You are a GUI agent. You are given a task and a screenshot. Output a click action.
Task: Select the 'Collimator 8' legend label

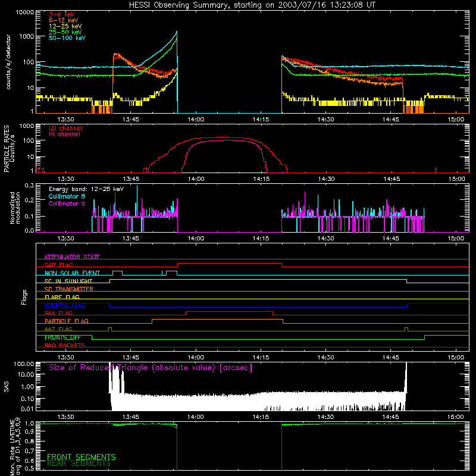(67, 196)
